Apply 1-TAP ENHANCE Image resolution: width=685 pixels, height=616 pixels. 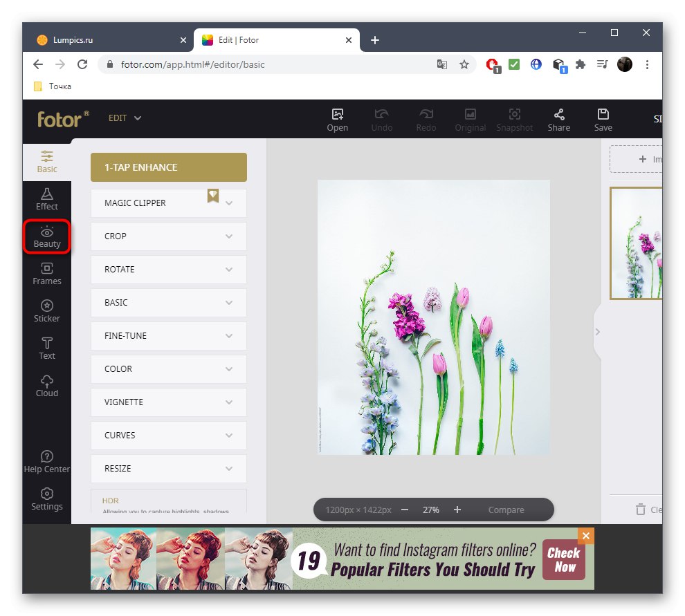click(x=168, y=167)
